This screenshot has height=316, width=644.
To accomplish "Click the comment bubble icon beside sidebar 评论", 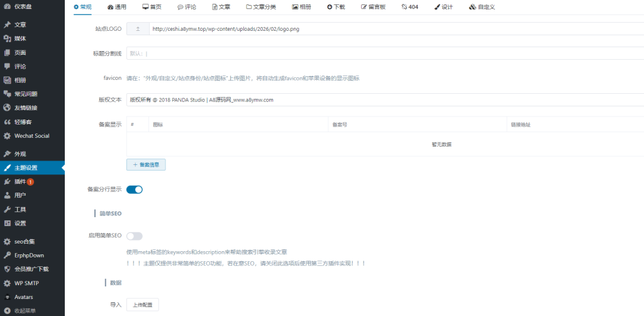I will pyautogui.click(x=7, y=66).
